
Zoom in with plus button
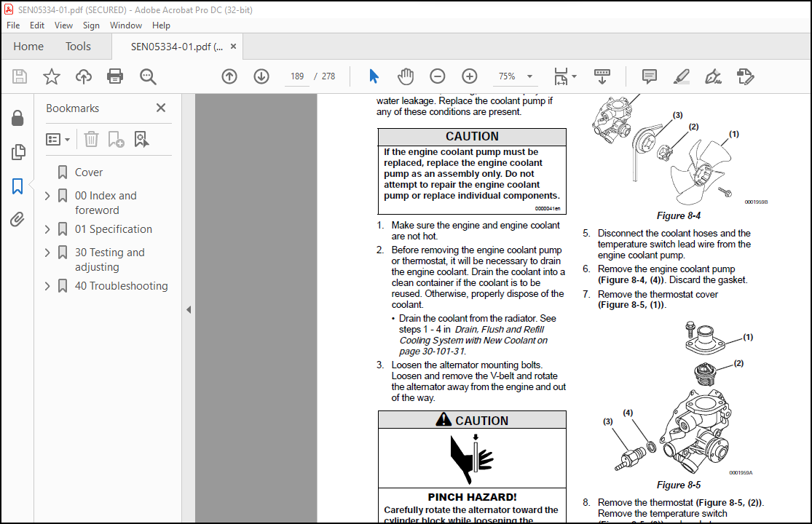(470, 76)
